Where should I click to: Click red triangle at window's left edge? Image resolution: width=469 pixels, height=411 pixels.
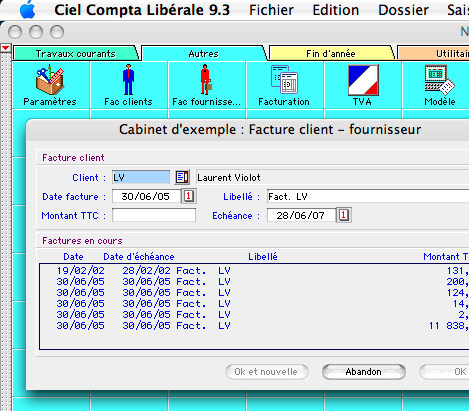pos(5,48)
